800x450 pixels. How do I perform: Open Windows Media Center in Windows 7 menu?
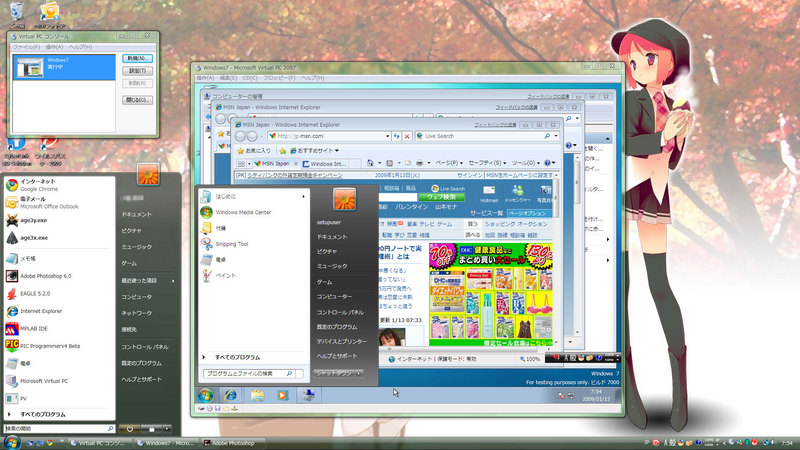pos(254,212)
